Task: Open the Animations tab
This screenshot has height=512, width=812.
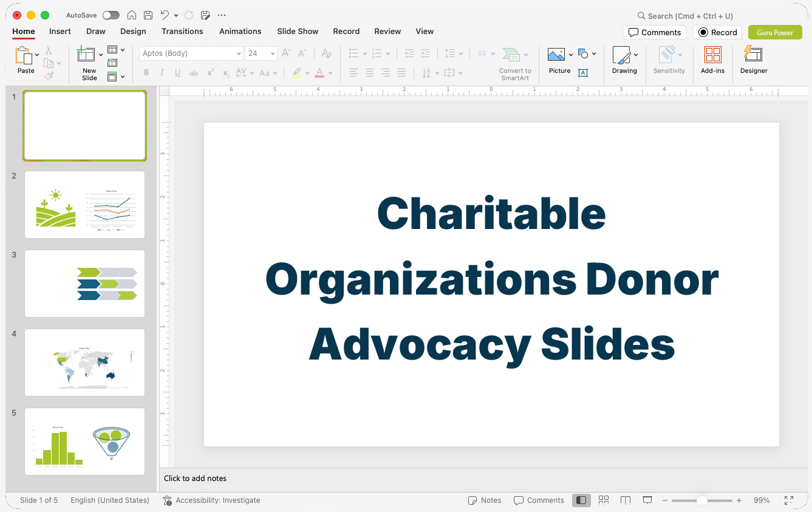Action: [241, 31]
